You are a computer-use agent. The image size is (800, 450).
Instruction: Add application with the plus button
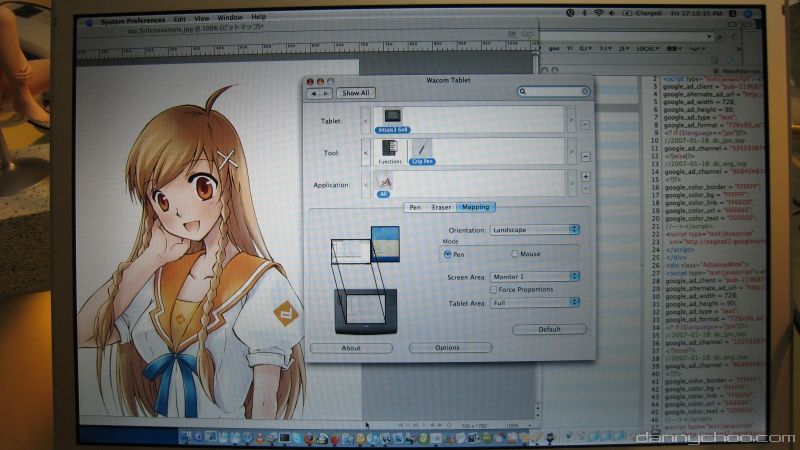(x=585, y=176)
